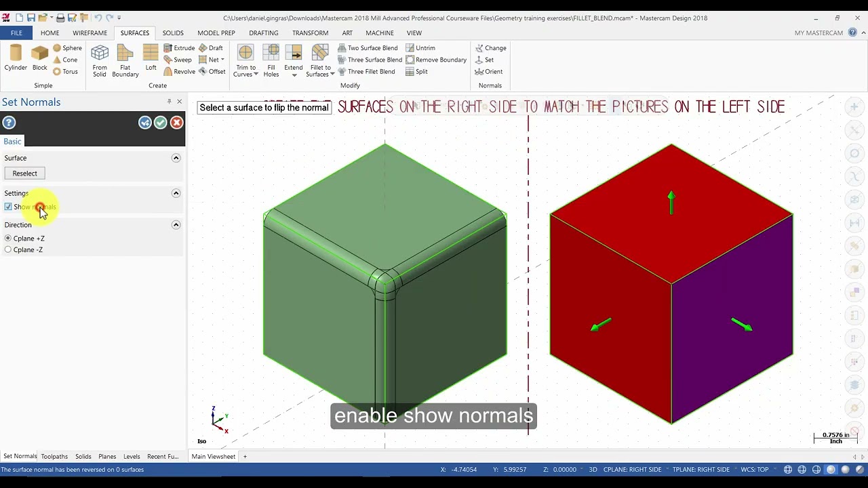Switch to the HOME ribbon tab
This screenshot has height=488, width=868.
pos(50,33)
